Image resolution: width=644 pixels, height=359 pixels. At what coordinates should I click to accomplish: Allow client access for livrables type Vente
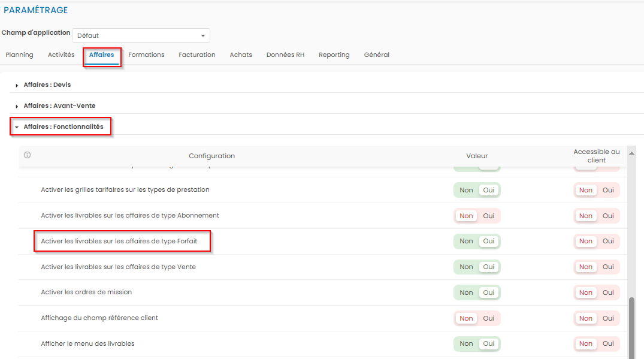[x=608, y=267]
